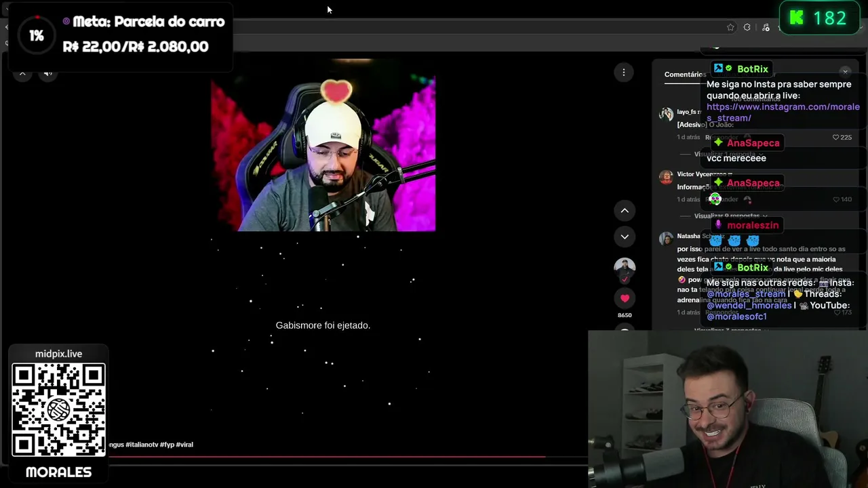This screenshot has height=488, width=868.
Task: Click the "moraleszin" chat username
Action: [x=753, y=225]
